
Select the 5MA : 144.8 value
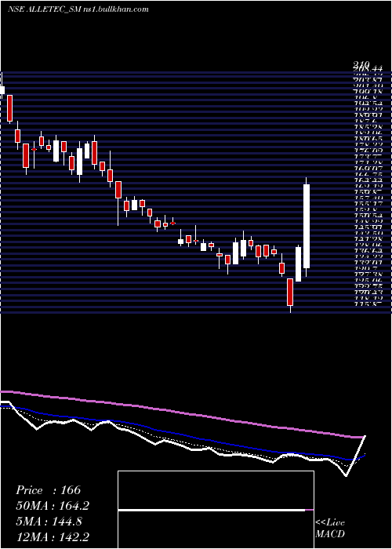pos(49,522)
